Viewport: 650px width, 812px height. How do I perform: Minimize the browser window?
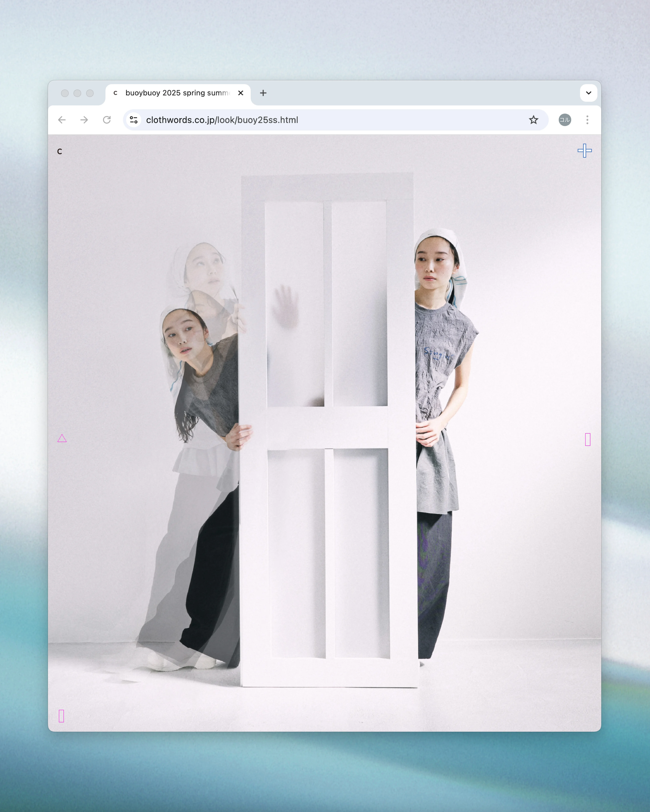pyautogui.click(x=77, y=93)
